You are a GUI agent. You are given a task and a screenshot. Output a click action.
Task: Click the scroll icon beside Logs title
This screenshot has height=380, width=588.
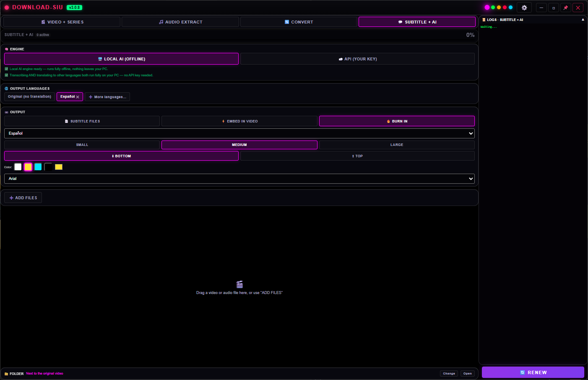pos(484,20)
